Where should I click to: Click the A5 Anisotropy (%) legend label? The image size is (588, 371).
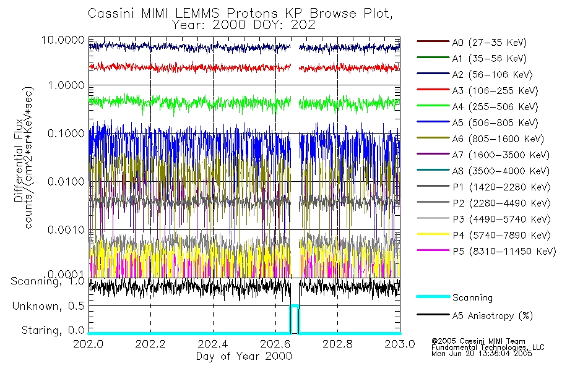coord(493,316)
